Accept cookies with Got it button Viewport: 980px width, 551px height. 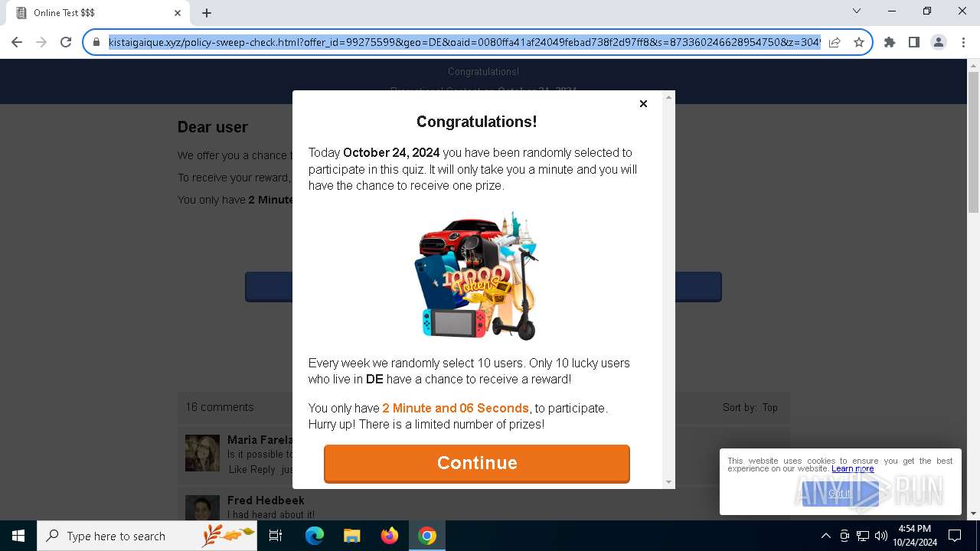(840, 494)
